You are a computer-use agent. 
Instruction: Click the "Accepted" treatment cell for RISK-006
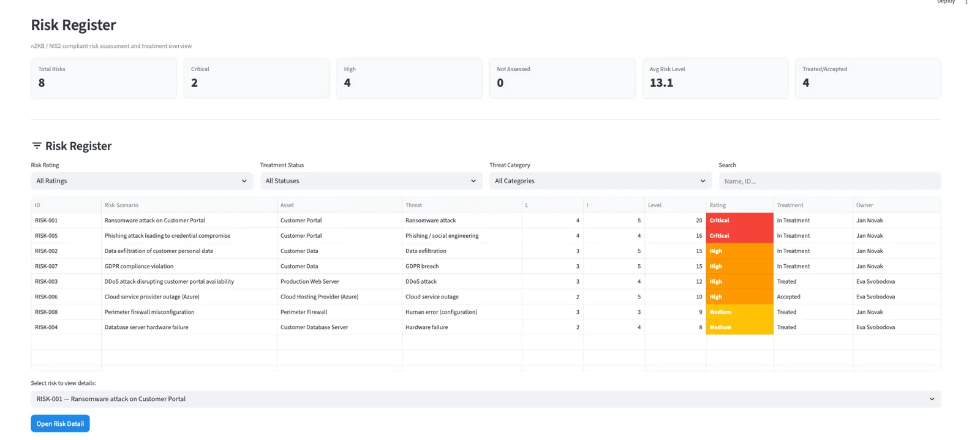[x=813, y=297]
